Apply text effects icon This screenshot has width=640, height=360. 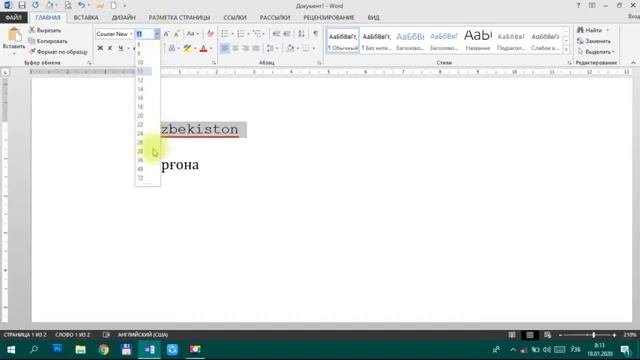pos(172,48)
